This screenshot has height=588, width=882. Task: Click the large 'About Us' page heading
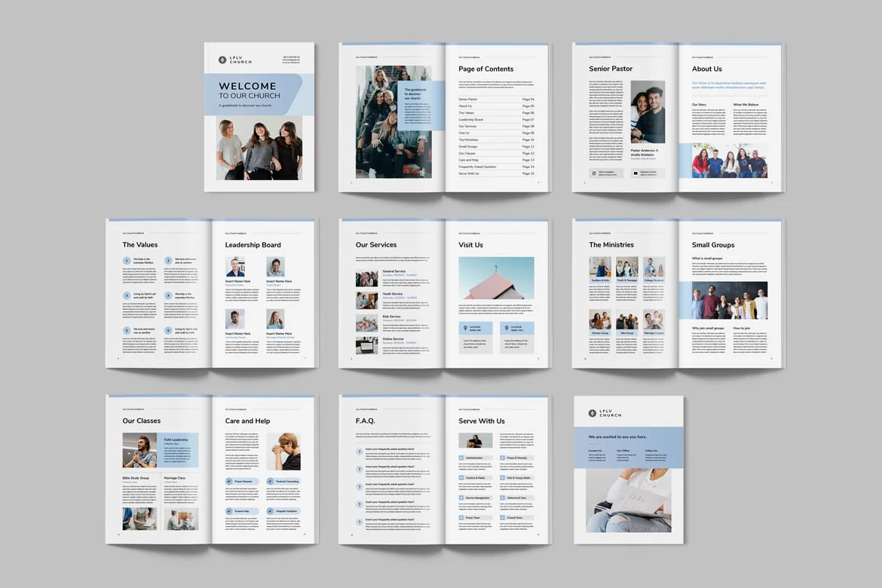707,69
